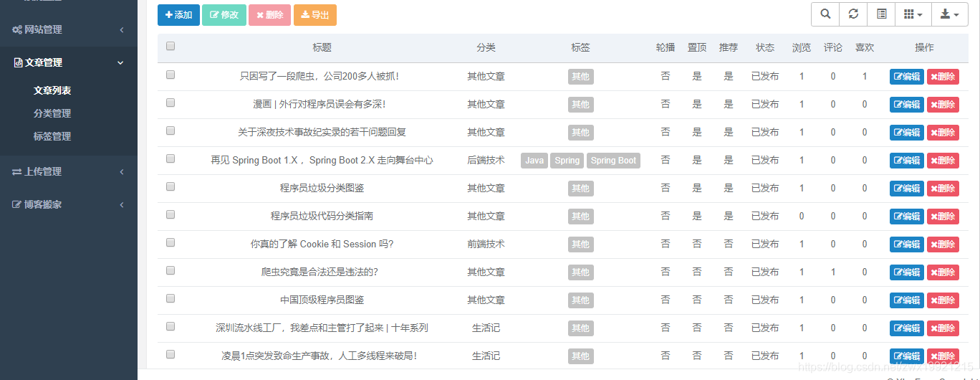Toggle the card view list icon

tap(881, 14)
